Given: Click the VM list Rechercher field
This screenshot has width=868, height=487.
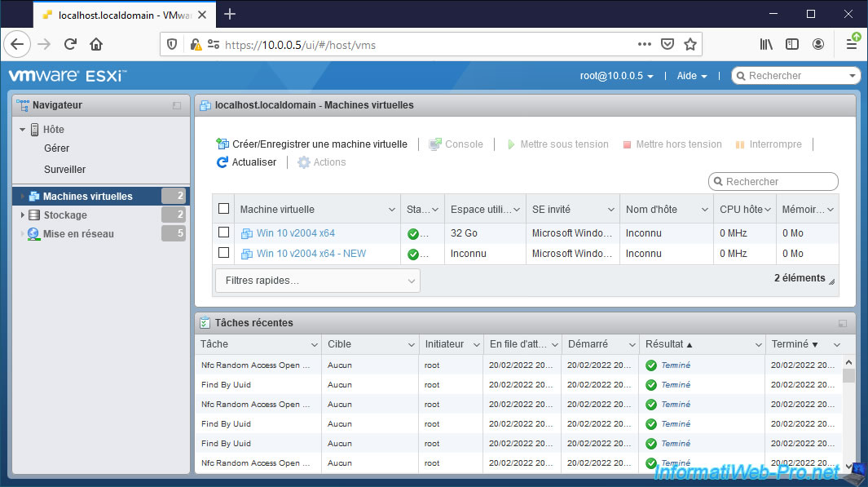Looking at the screenshot, I should [x=773, y=181].
